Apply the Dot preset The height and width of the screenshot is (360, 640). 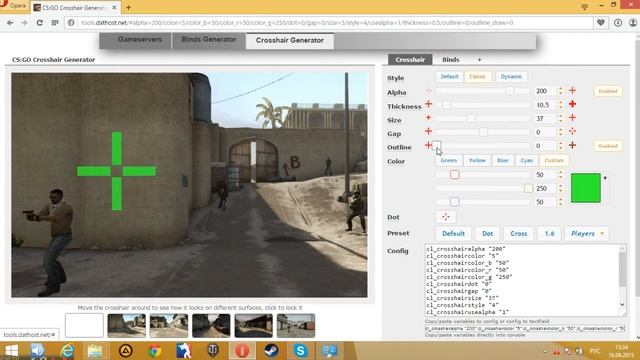coord(487,233)
